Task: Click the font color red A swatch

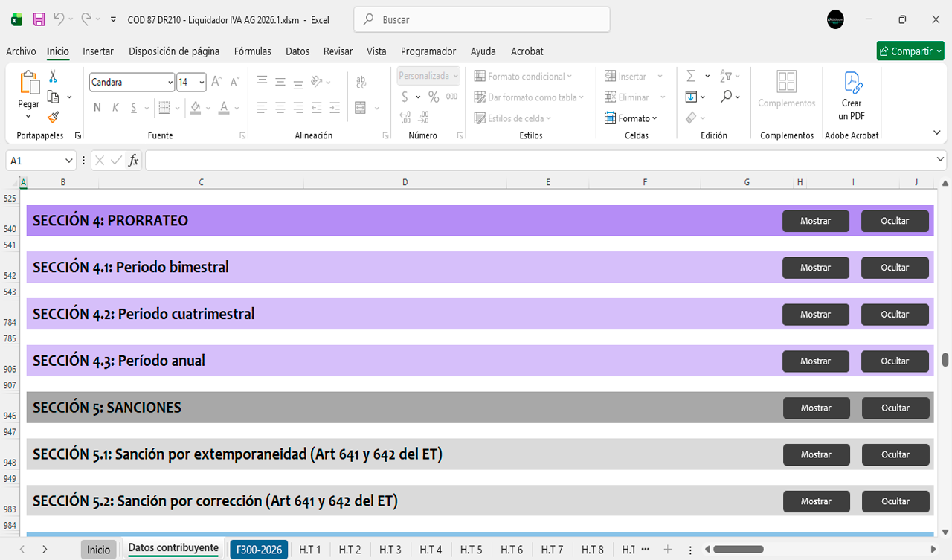Action: pos(224,108)
